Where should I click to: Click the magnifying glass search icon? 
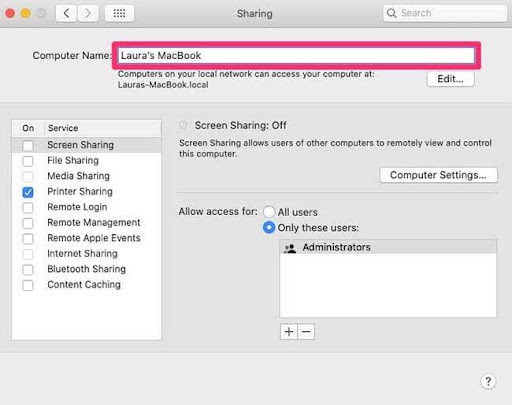tap(392, 13)
